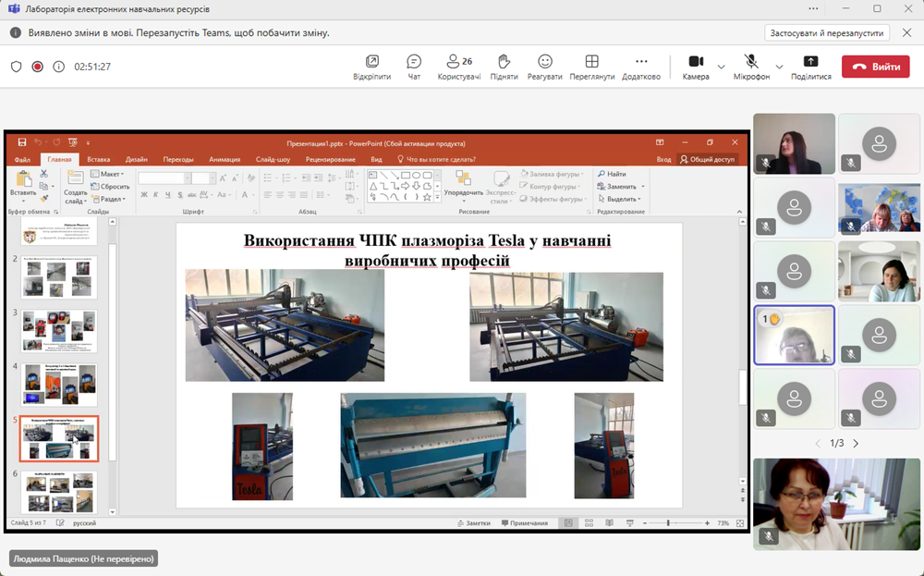Open Додатково more options icon

tap(641, 62)
